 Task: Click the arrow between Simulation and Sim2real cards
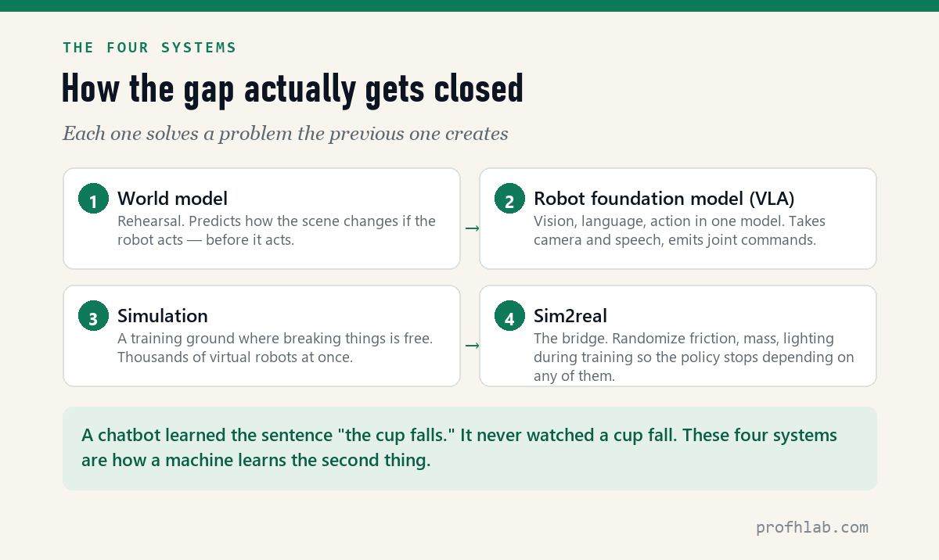click(472, 346)
